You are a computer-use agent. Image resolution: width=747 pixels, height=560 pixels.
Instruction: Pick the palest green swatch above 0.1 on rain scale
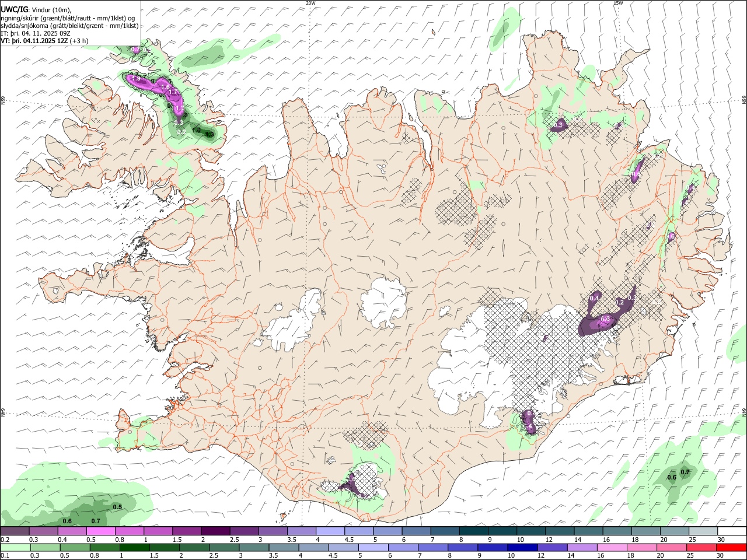point(16,548)
